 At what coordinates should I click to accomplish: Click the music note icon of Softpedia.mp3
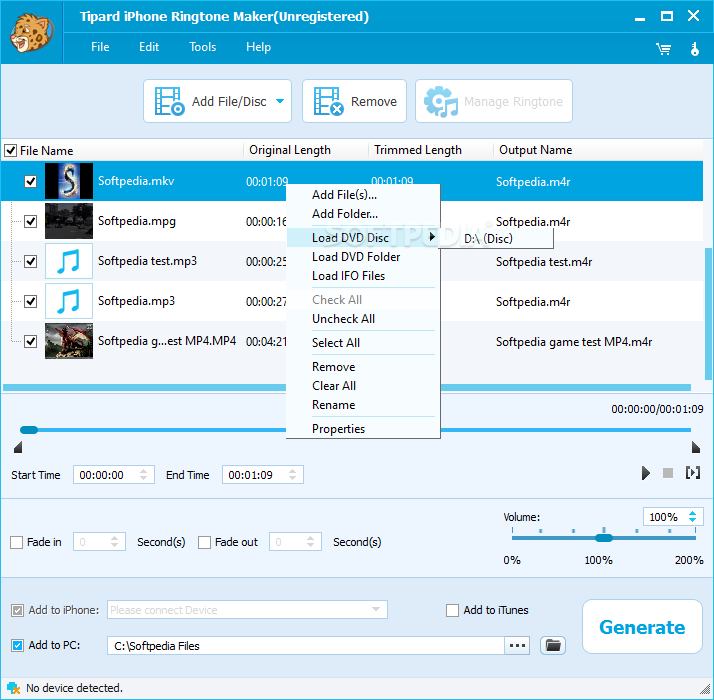pos(69,301)
